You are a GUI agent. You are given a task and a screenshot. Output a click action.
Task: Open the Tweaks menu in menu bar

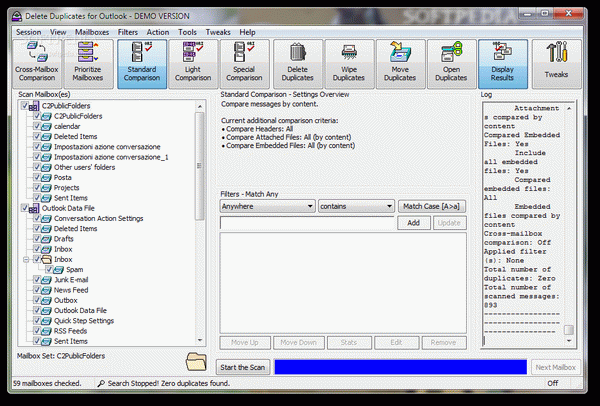pyautogui.click(x=218, y=33)
